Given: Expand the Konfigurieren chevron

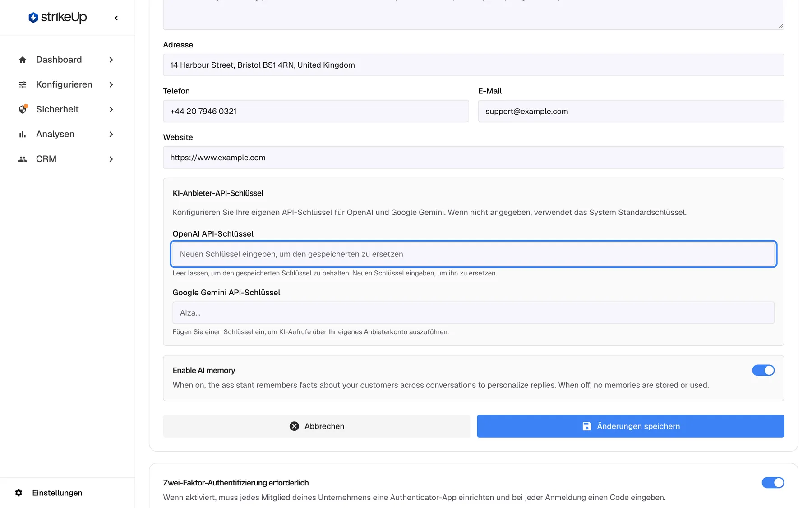Looking at the screenshot, I should pos(111,84).
